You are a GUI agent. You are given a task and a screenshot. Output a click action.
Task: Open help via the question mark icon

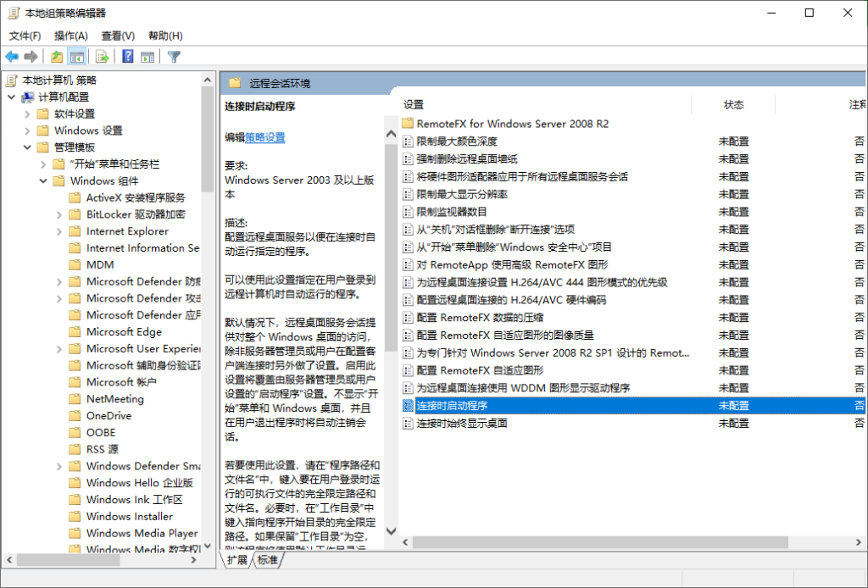coord(127,57)
